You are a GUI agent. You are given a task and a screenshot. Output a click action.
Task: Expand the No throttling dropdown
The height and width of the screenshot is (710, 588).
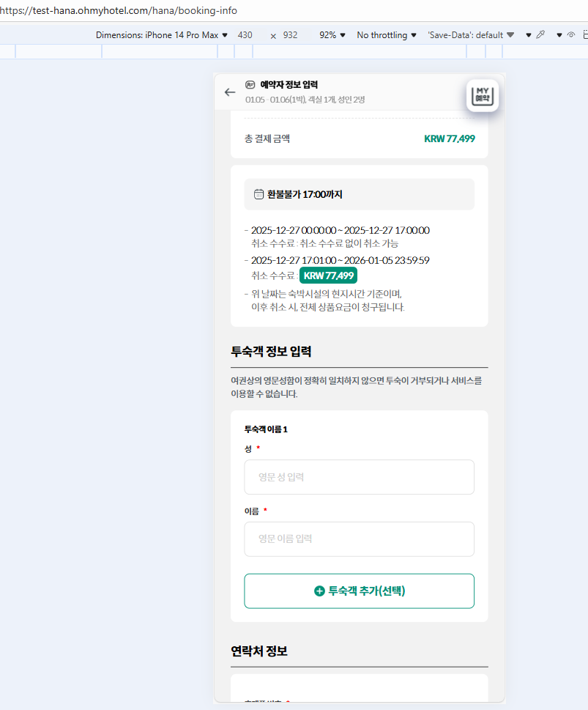[x=387, y=35]
